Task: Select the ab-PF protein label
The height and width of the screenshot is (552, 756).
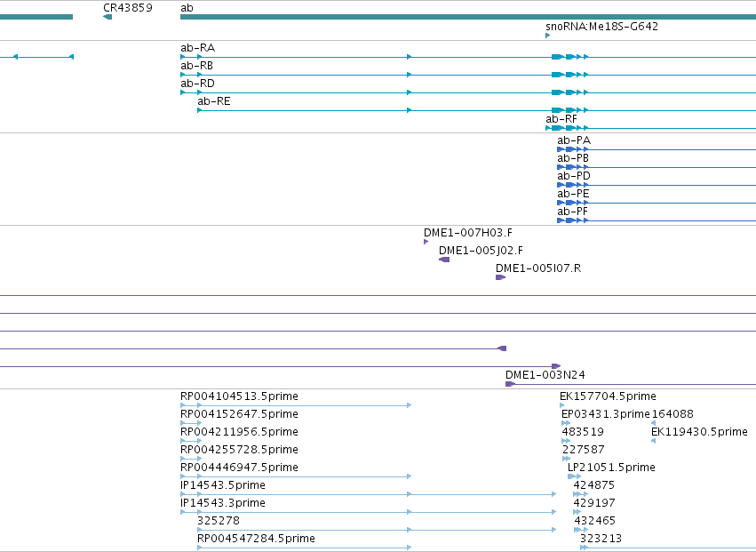Action: coord(572,212)
